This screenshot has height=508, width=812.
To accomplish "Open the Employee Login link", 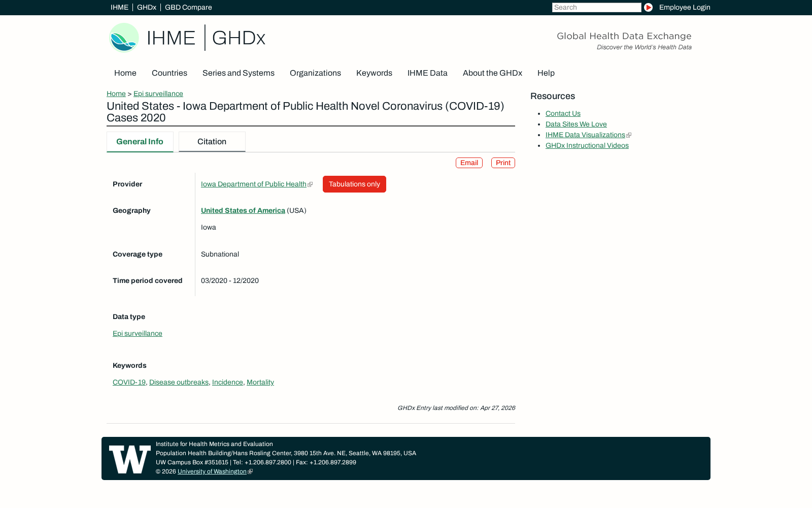I will tap(685, 7).
